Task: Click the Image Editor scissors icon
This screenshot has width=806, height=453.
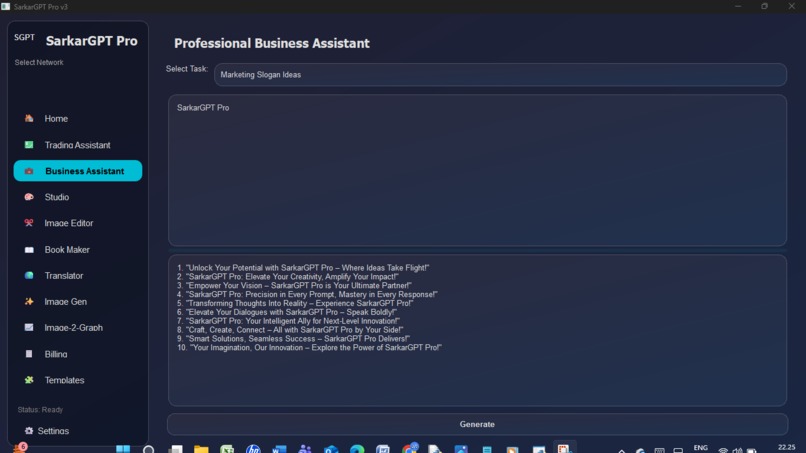Action: pyautogui.click(x=29, y=223)
